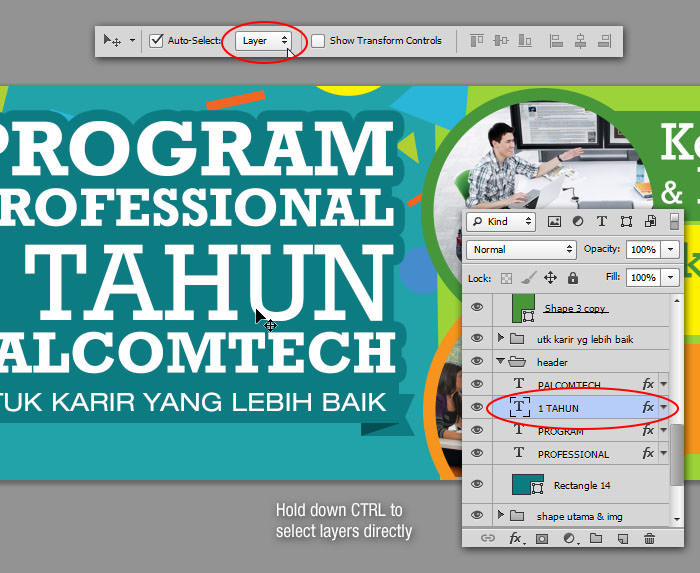Hide the utk karir yg lebih baik group

(477, 338)
